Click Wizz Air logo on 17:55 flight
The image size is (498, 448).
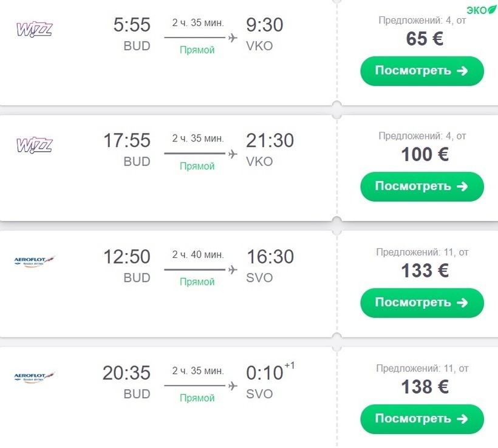click(34, 145)
